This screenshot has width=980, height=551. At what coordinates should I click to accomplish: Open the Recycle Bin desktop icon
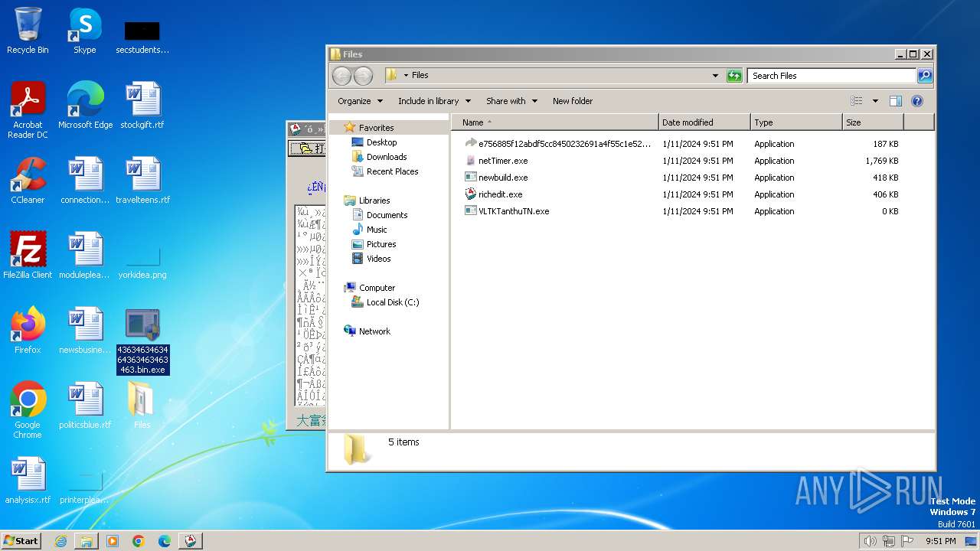(x=28, y=31)
